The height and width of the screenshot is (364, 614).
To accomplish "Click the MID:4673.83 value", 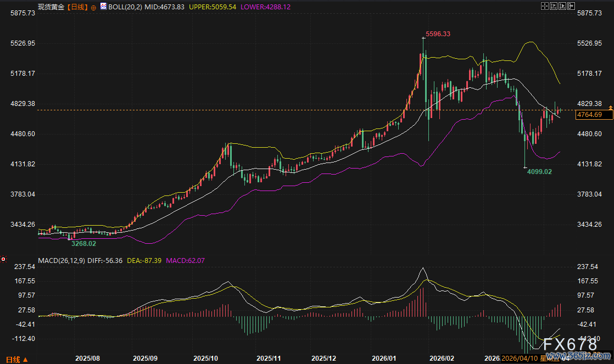I will coord(164,7).
